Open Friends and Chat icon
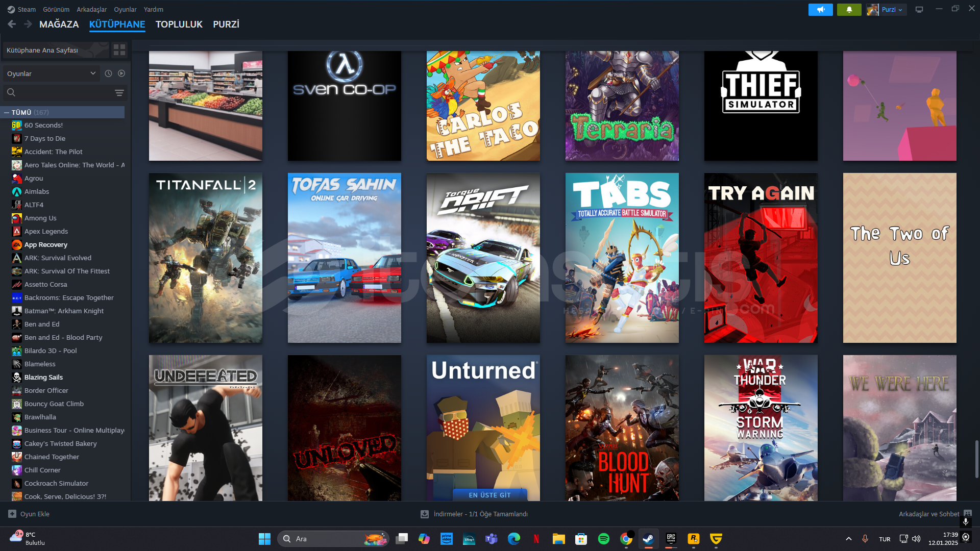Screen dimensions: 980x551 [x=968, y=513]
